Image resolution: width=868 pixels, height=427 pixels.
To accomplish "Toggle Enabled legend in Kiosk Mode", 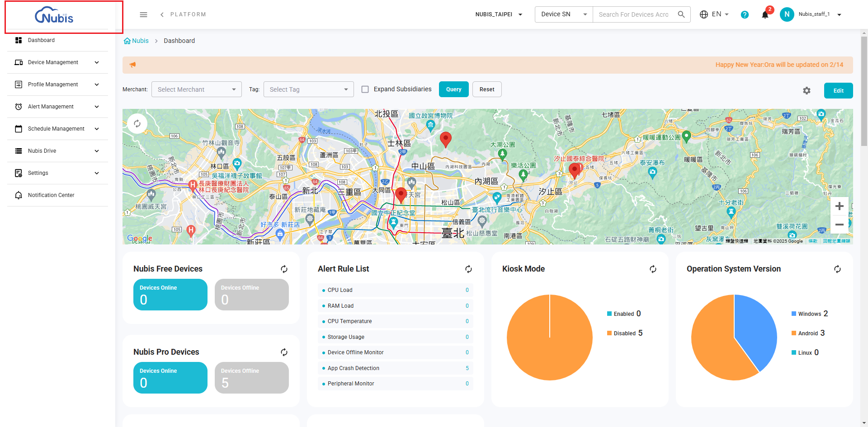I will [x=624, y=314].
